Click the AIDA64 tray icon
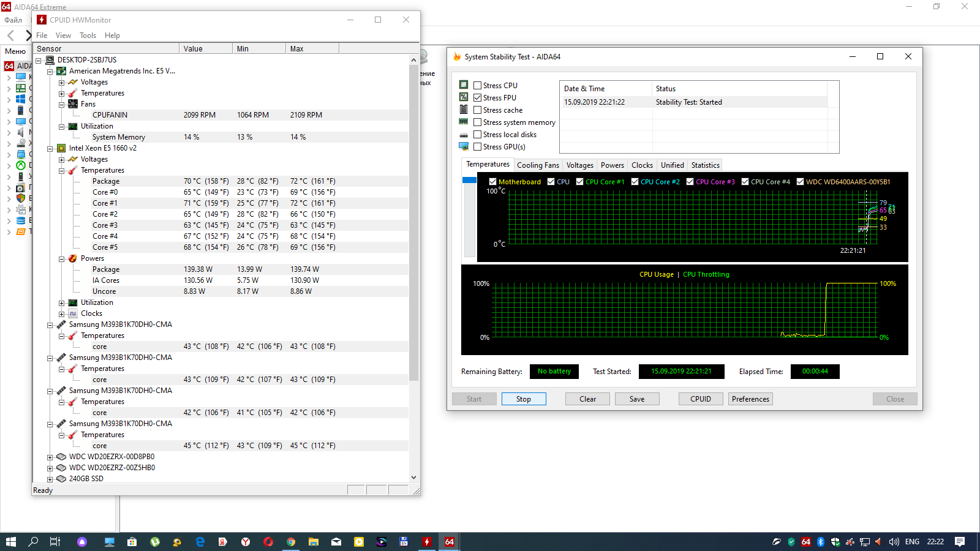This screenshot has height=551, width=980. tap(806, 542)
